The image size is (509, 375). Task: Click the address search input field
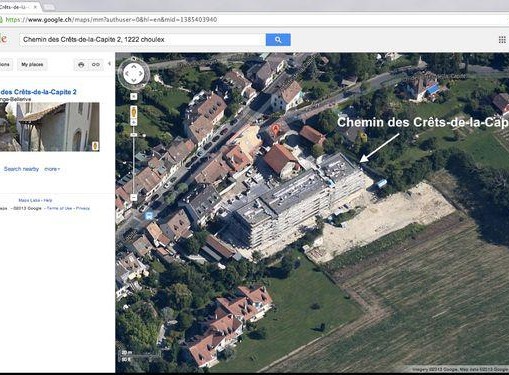pos(143,40)
